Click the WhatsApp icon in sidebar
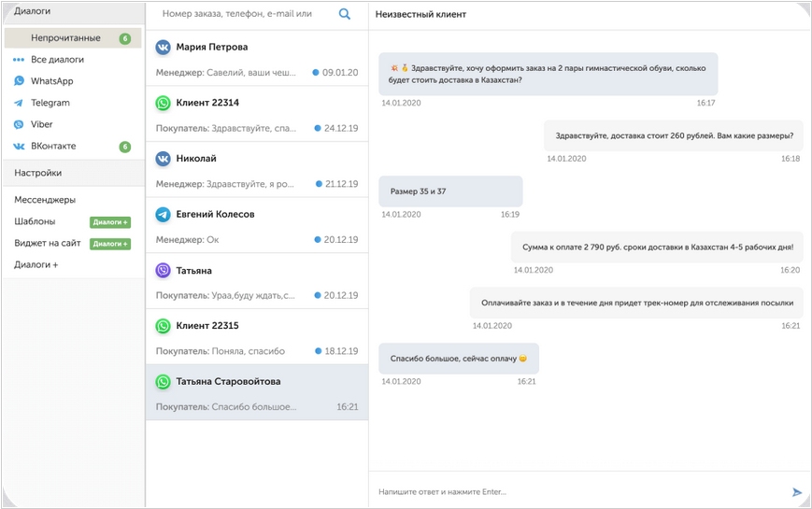Image resolution: width=812 pixels, height=509 pixels. click(x=20, y=81)
